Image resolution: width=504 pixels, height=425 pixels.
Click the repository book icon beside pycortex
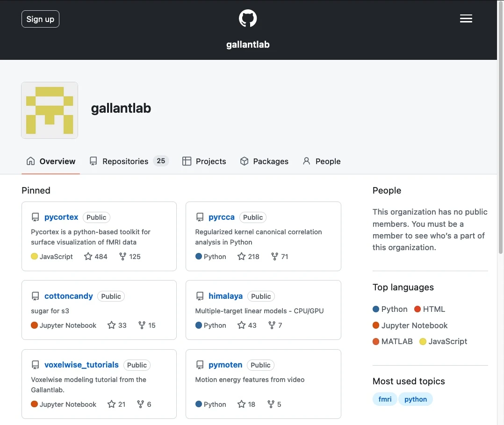(x=35, y=217)
